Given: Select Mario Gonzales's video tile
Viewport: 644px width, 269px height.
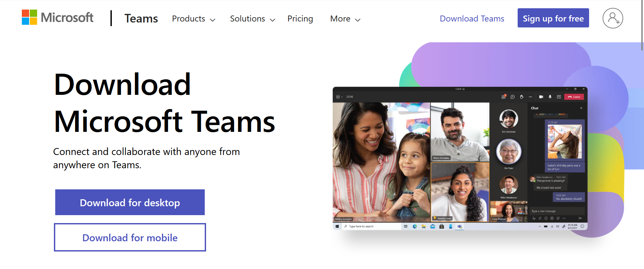Looking at the screenshot, I should point(460,132).
